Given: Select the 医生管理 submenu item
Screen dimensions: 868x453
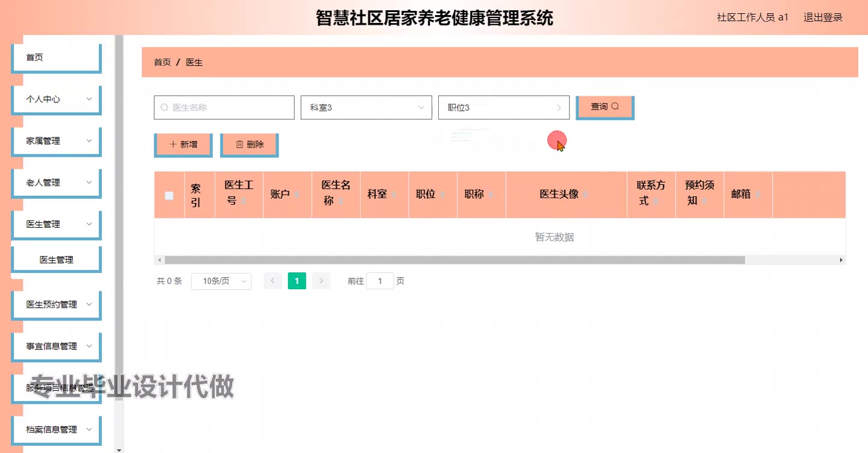Looking at the screenshot, I should tap(56, 260).
